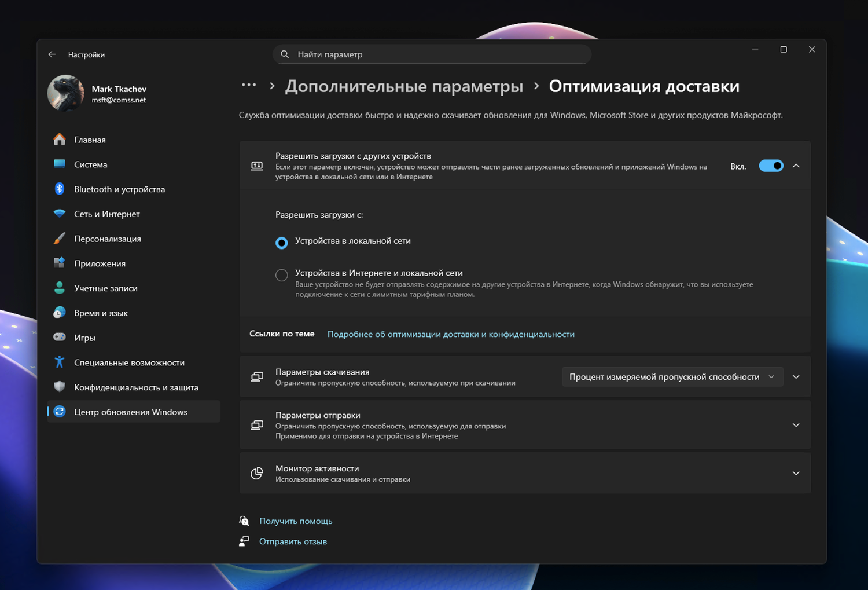This screenshot has width=868, height=590.
Task: Click the Приложения apps icon
Action: pyautogui.click(x=60, y=263)
